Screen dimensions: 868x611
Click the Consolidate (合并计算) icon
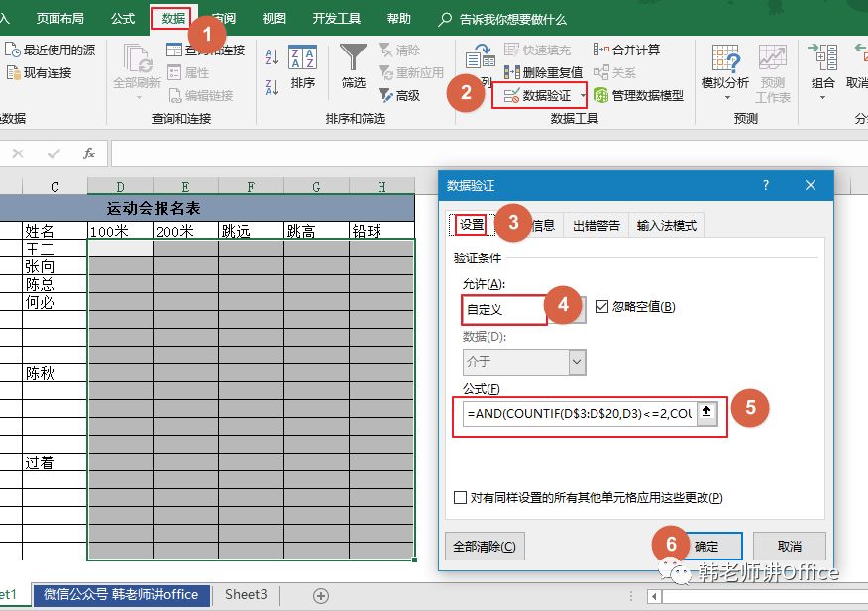(x=600, y=50)
